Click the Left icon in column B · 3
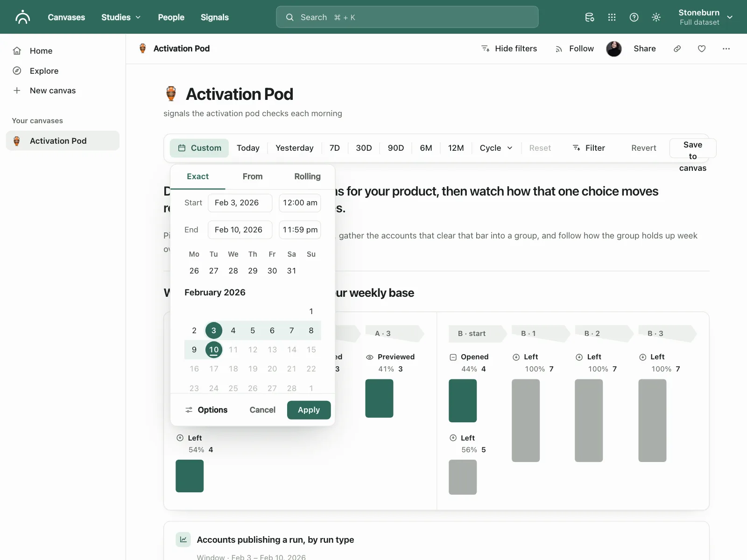747x560 pixels. point(643,357)
